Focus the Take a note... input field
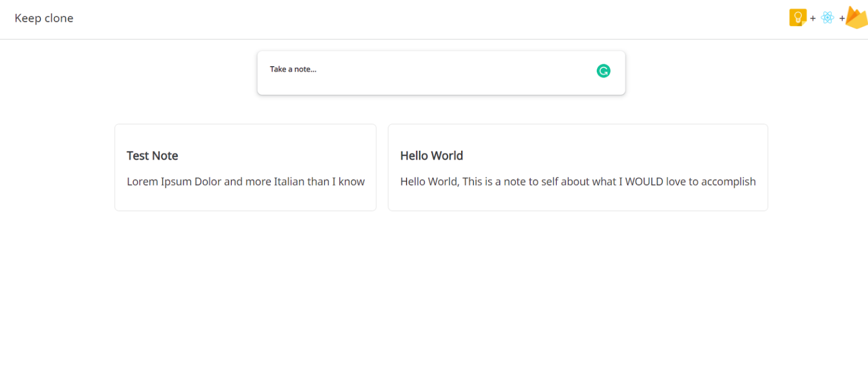 (x=441, y=73)
